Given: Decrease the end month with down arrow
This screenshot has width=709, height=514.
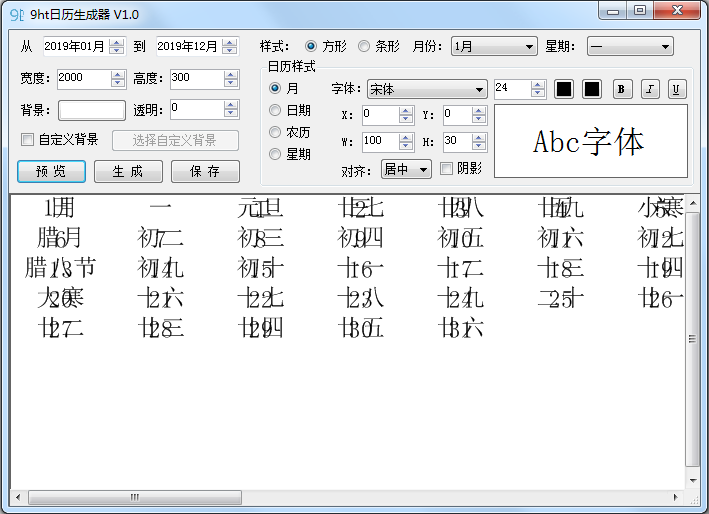Looking at the screenshot, I should pyautogui.click(x=230, y=50).
